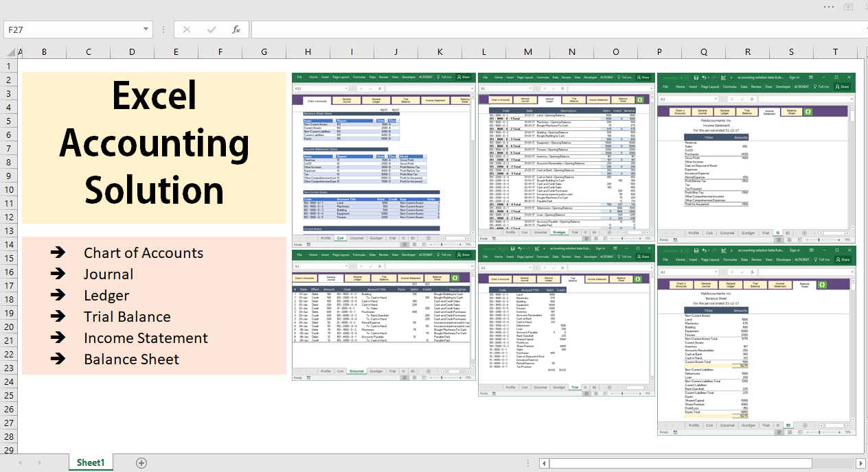Click the formula bar Enter checkmark icon

click(212, 29)
